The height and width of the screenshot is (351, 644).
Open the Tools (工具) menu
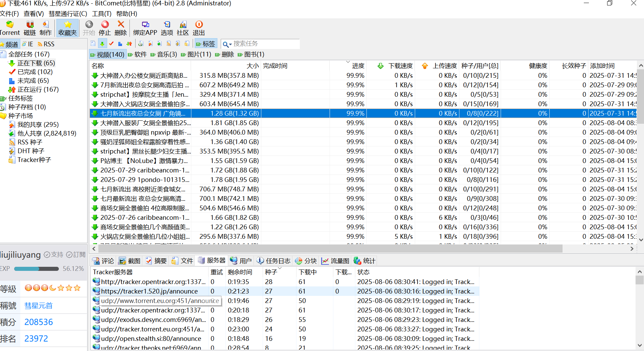point(101,14)
